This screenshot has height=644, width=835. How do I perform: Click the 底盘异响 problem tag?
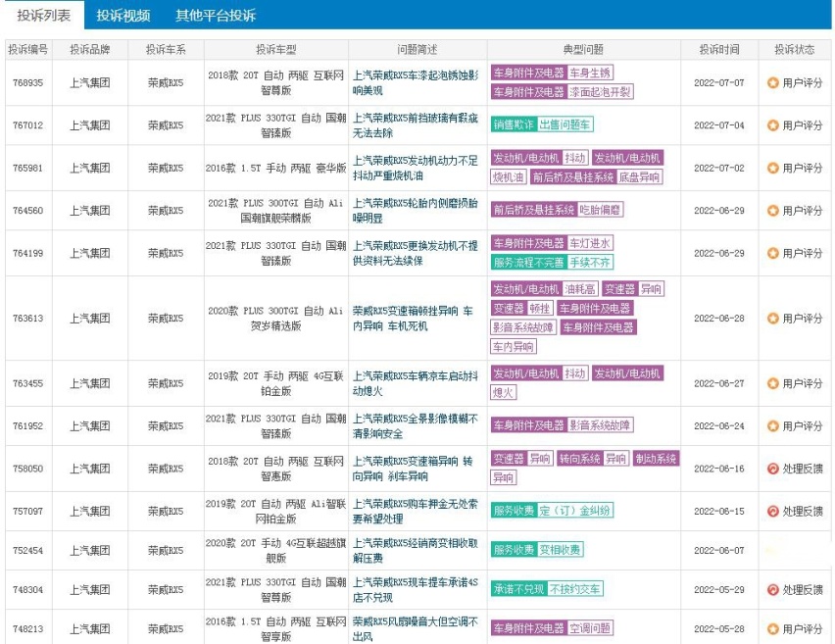[639, 176]
